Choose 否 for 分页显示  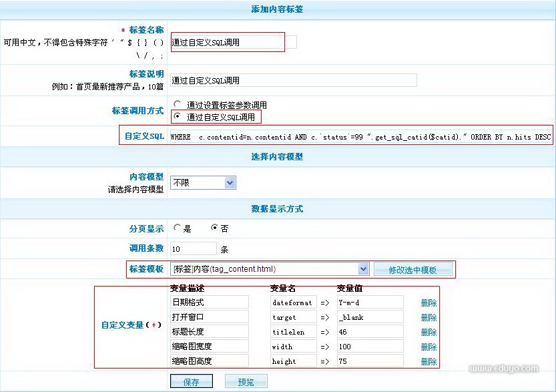[x=214, y=228]
